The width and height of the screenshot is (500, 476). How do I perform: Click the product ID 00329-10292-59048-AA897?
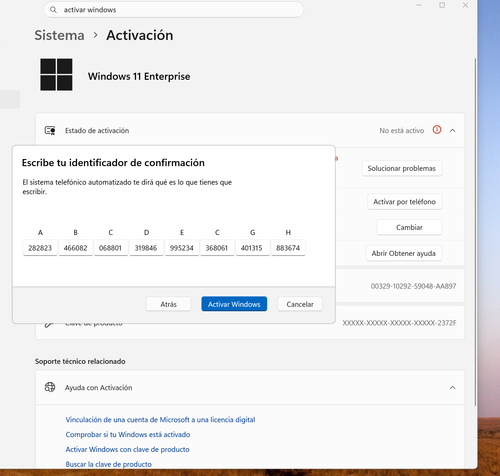click(413, 286)
